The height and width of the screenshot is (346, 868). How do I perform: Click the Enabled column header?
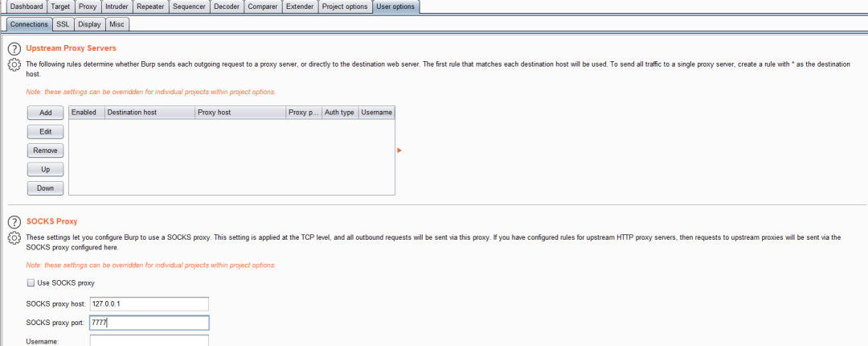[x=87, y=112]
